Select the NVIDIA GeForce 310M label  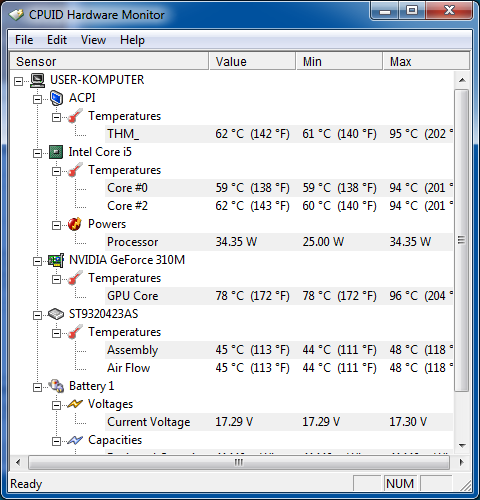point(127,260)
